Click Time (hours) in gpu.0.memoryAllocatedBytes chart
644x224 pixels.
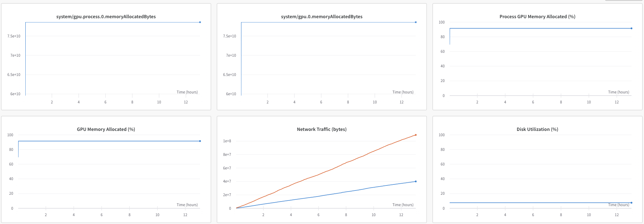click(x=403, y=92)
